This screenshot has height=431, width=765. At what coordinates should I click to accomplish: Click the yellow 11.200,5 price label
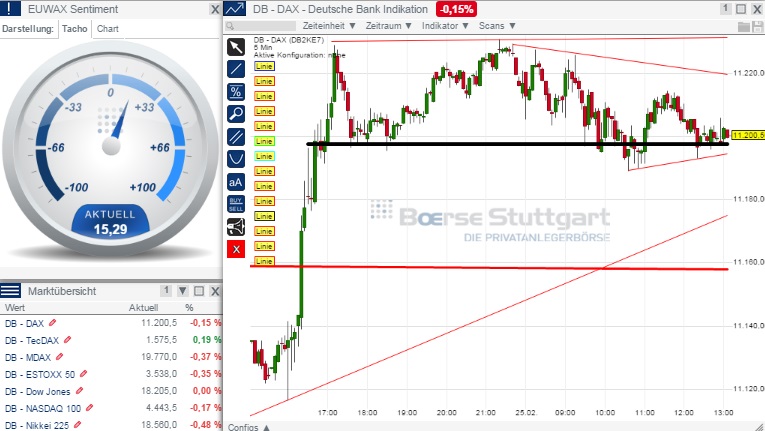tap(748, 135)
